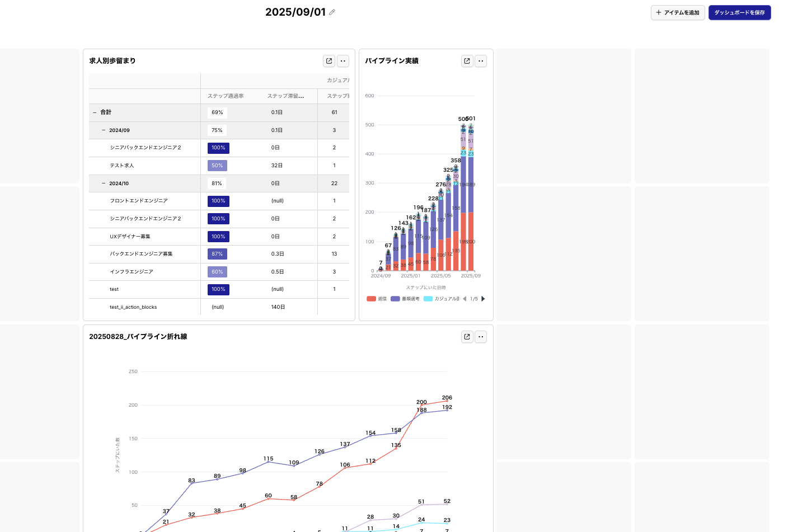793x532 pixels.
Task: Select the バックエンドエンジニア募集 row label
Action: [141, 254]
